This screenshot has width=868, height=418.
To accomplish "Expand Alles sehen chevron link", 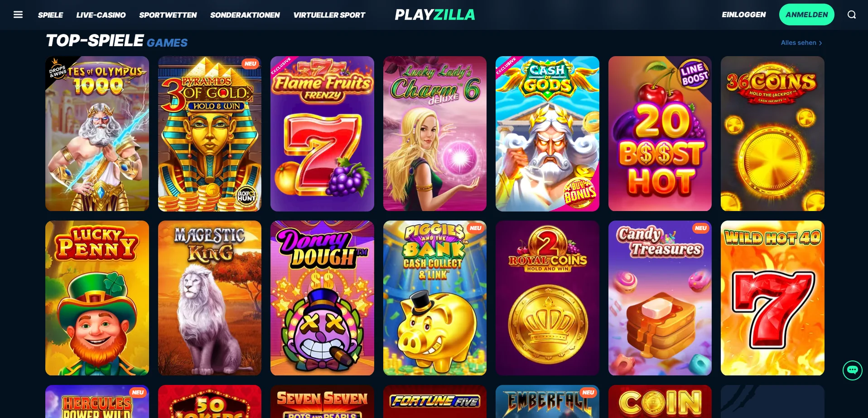I will (x=801, y=43).
